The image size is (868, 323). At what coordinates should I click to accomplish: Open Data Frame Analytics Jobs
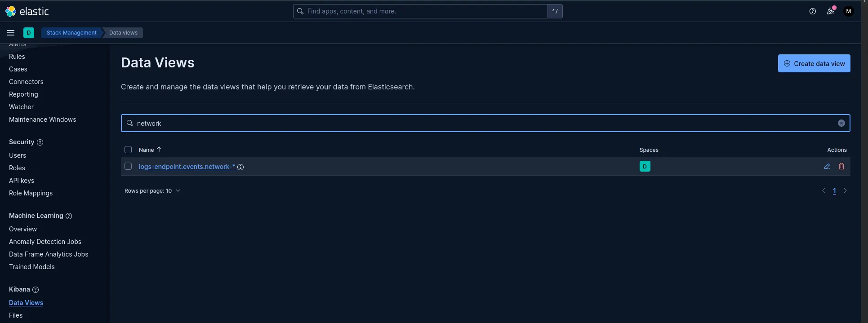coord(49,254)
